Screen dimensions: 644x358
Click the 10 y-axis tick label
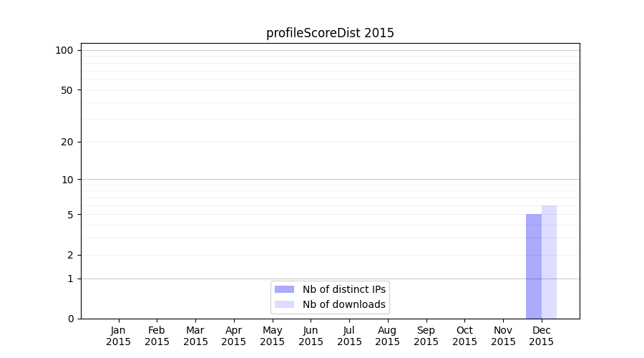pos(67,180)
